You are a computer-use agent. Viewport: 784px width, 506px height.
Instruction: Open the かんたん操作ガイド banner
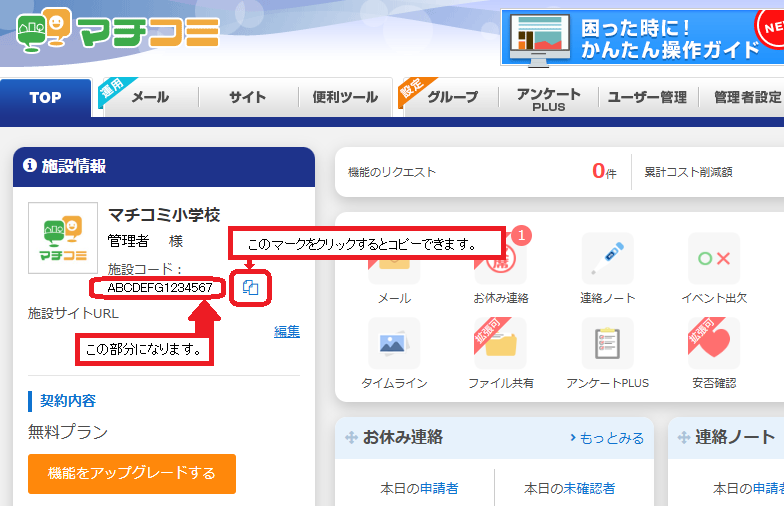pos(642,36)
